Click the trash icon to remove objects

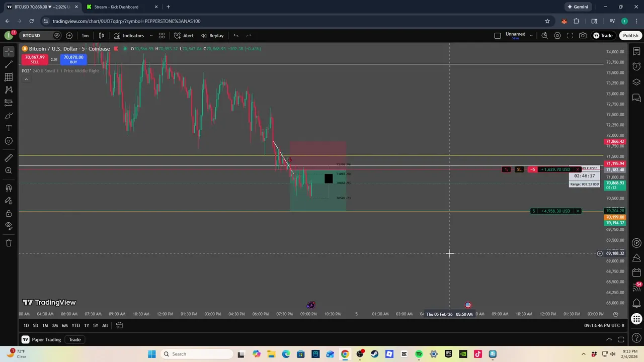(9, 243)
